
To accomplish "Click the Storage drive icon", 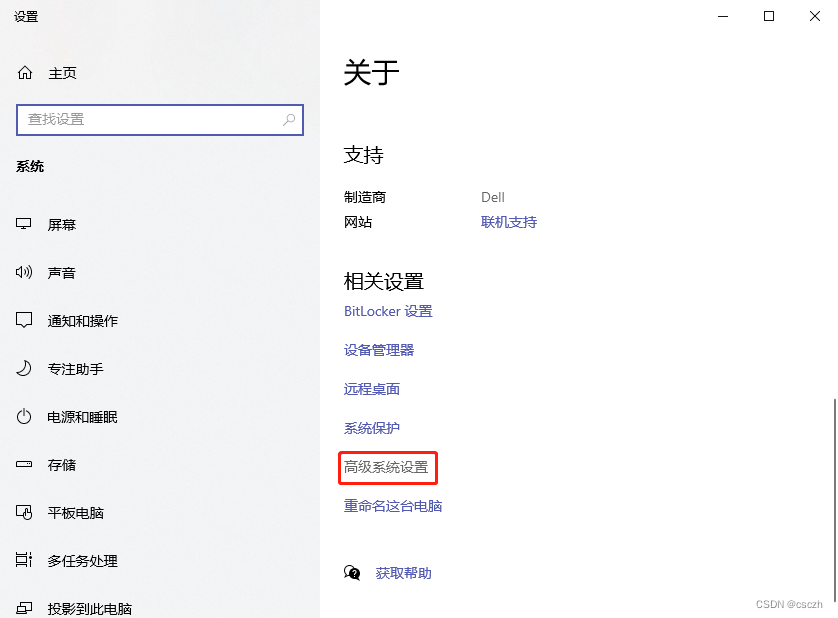I will click(x=24, y=464).
